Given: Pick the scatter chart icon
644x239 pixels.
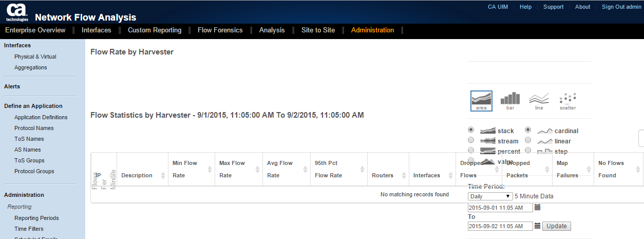Looking at the screenshot, I should 567,100.
